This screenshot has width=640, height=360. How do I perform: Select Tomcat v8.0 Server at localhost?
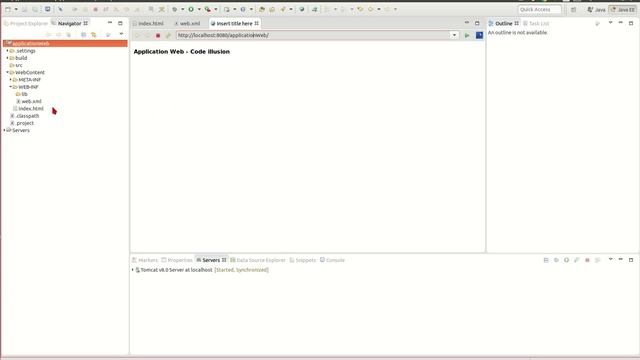point(176,270)
